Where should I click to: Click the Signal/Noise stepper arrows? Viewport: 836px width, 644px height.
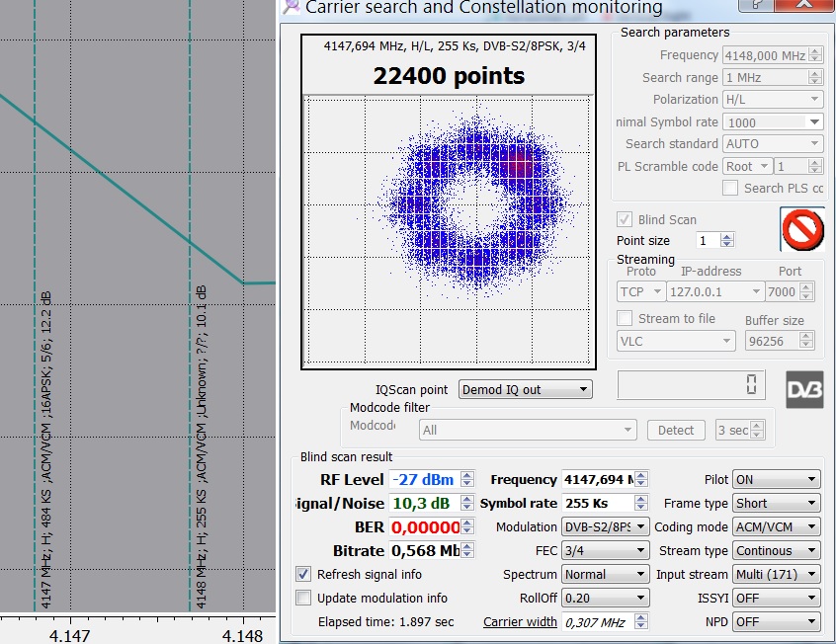point(467,503)
